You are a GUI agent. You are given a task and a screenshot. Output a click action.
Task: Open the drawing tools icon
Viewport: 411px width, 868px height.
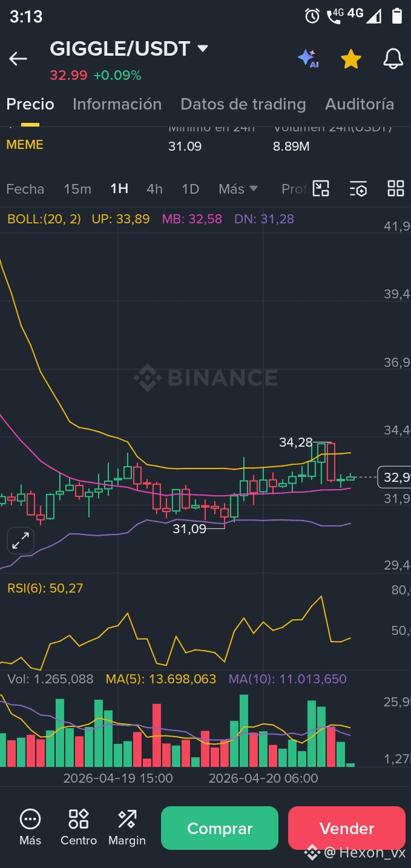click(321, 189)
